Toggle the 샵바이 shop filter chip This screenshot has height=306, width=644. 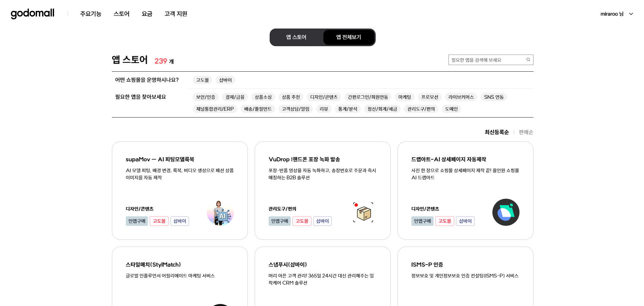pyautogui.click(x=225, y=80)
